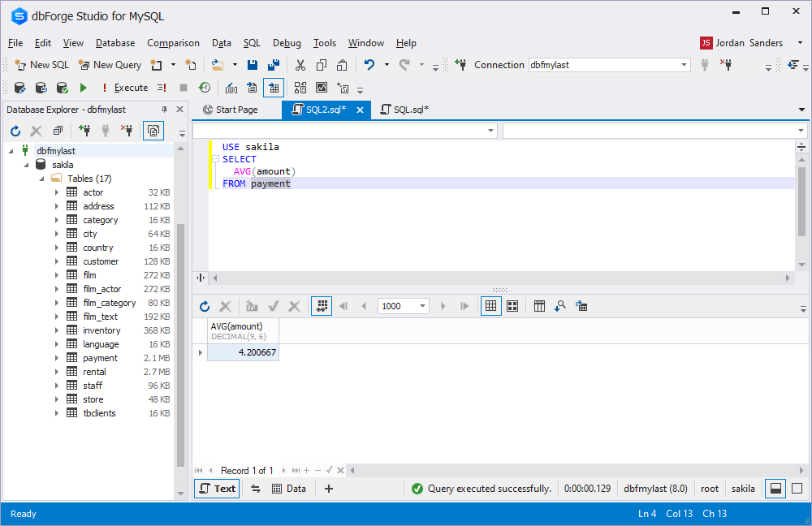The height and width of the screenshot is (526, 812).
Task: Open a New Query document
Action: pyautogui.click(x=110, y=65)
